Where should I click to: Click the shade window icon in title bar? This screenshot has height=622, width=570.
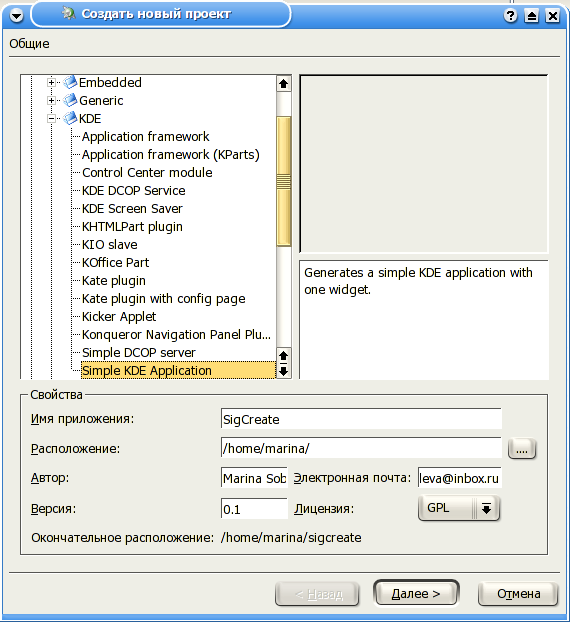coord(532,16)
